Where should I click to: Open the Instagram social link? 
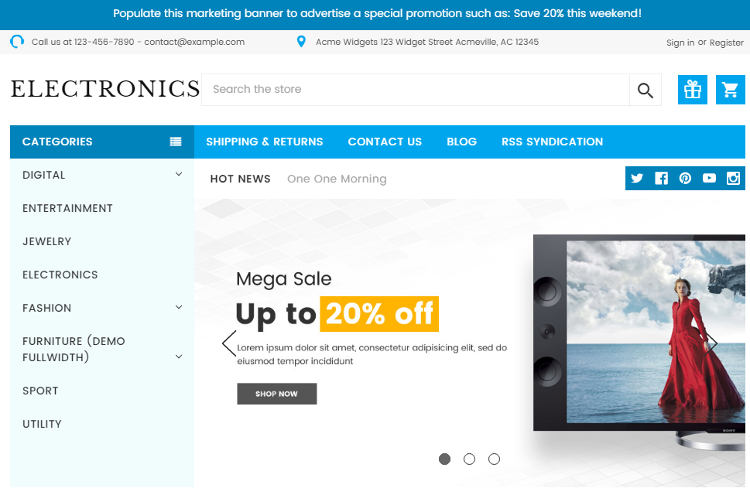tap(733, 178)
